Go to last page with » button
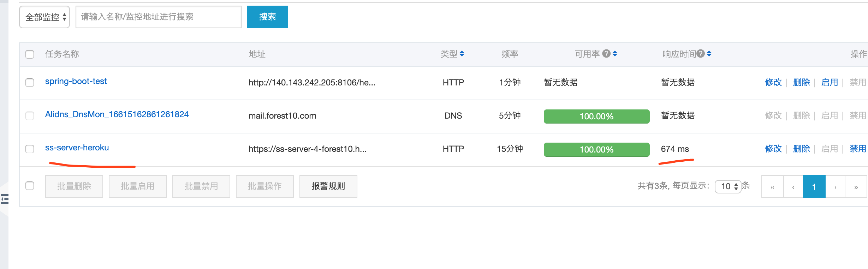Image resolution: width=868 pixels, height=269 pixels. pos(856,186)
